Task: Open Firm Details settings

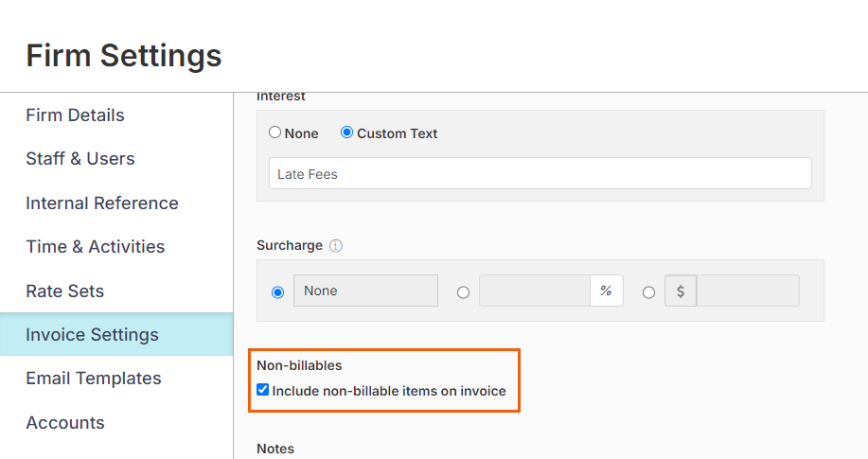Action: 76,115
